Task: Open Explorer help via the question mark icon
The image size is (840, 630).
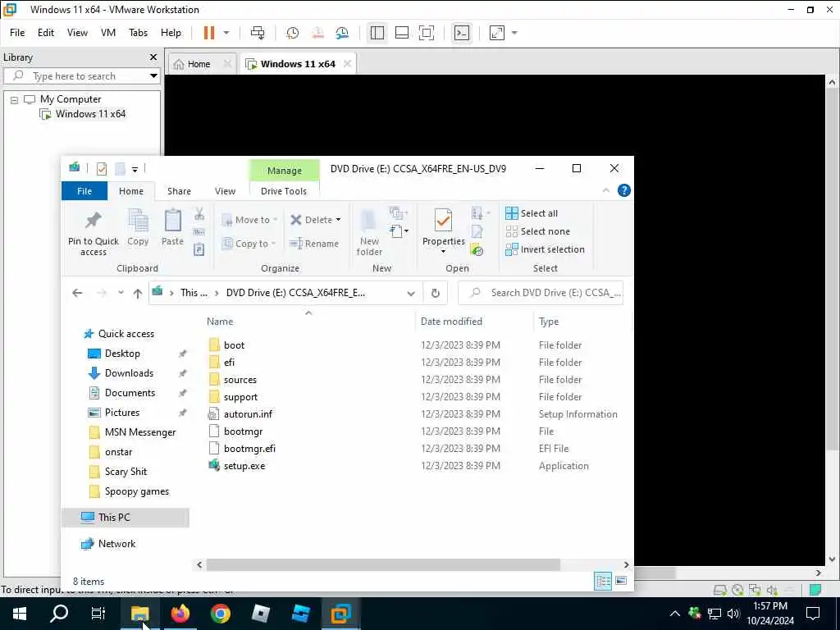Action: 623,190
